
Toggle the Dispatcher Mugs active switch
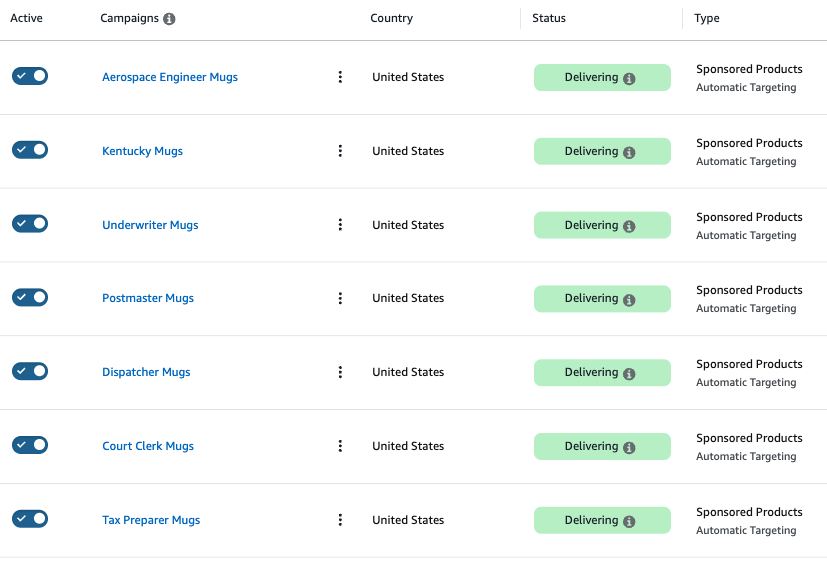[30, 371]
